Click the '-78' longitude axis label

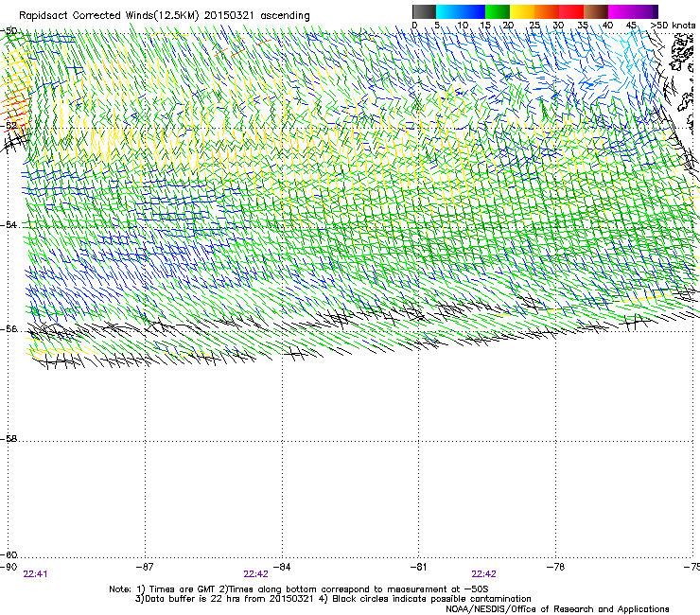tap(556, 567)
